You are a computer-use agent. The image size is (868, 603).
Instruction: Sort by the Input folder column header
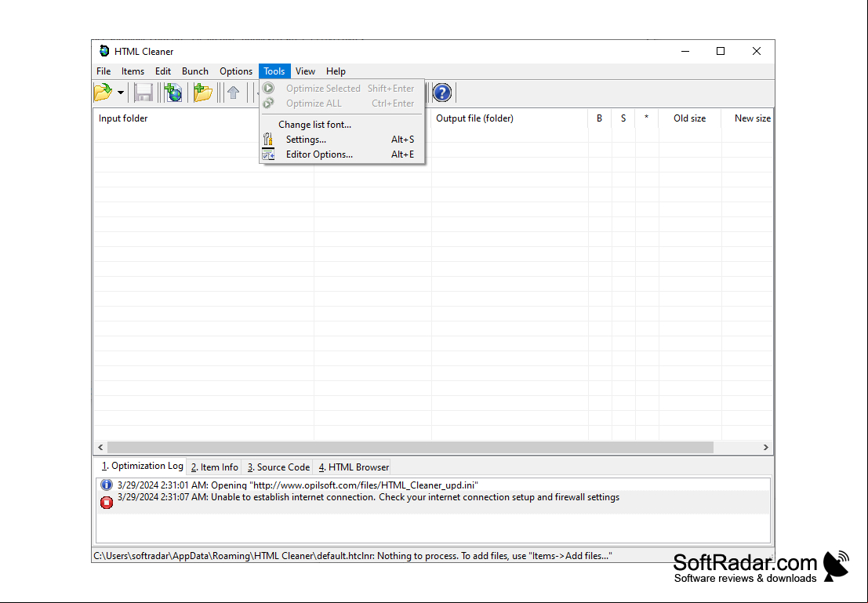click(203, 118)
